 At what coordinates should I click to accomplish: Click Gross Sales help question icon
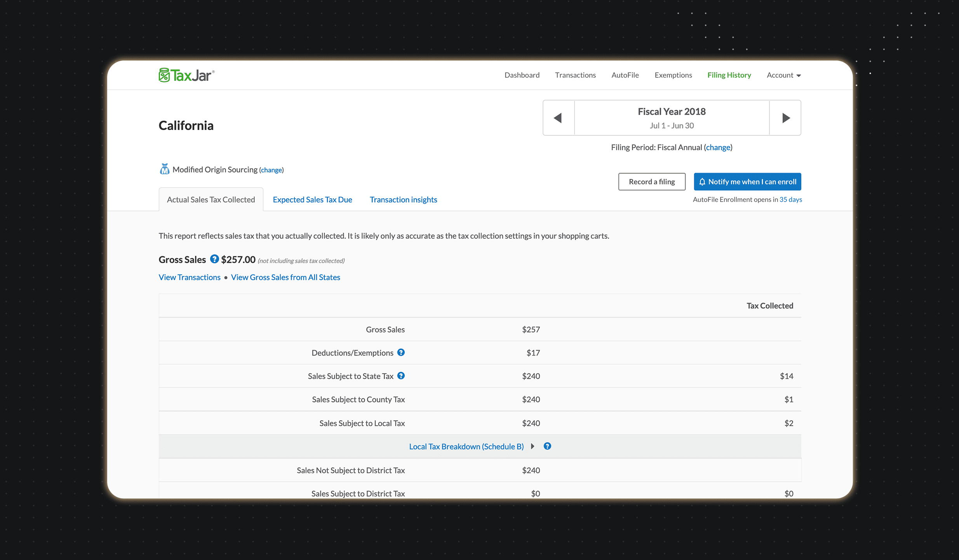214,259
